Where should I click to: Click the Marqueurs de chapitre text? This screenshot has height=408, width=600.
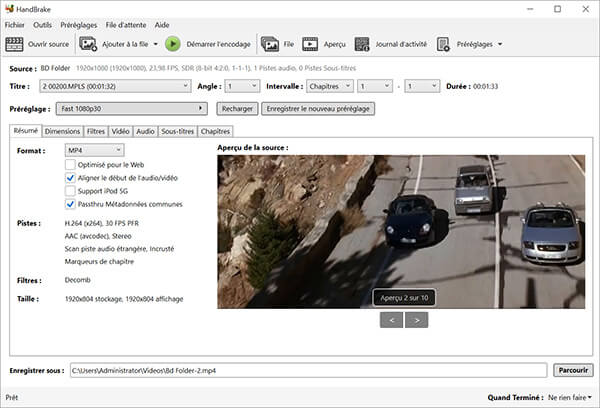click(99, 262)
